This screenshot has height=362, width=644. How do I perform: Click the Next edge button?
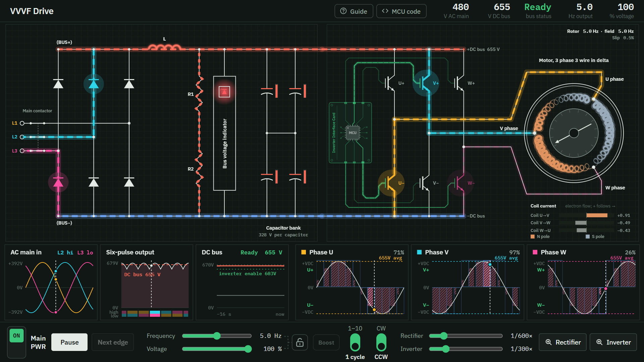113,342
